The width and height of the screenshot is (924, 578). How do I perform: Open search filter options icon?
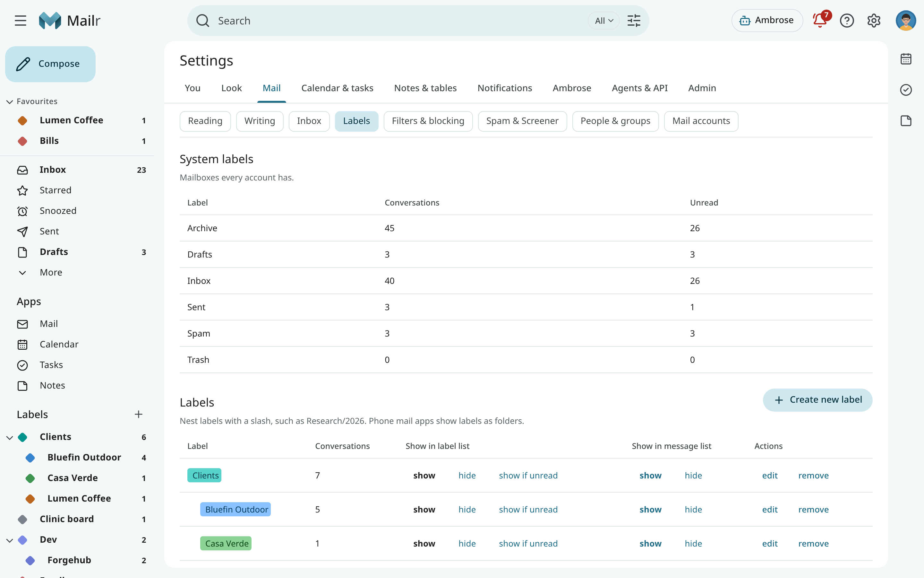coord(634,21)
